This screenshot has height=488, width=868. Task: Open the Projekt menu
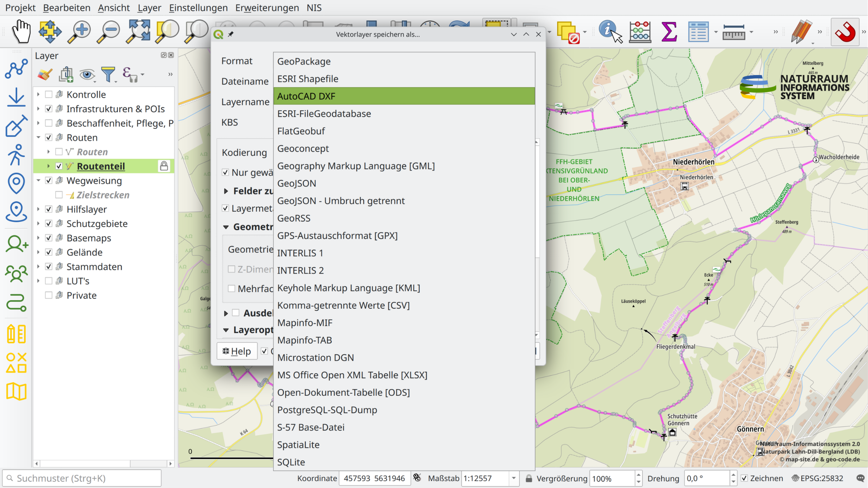20,8
